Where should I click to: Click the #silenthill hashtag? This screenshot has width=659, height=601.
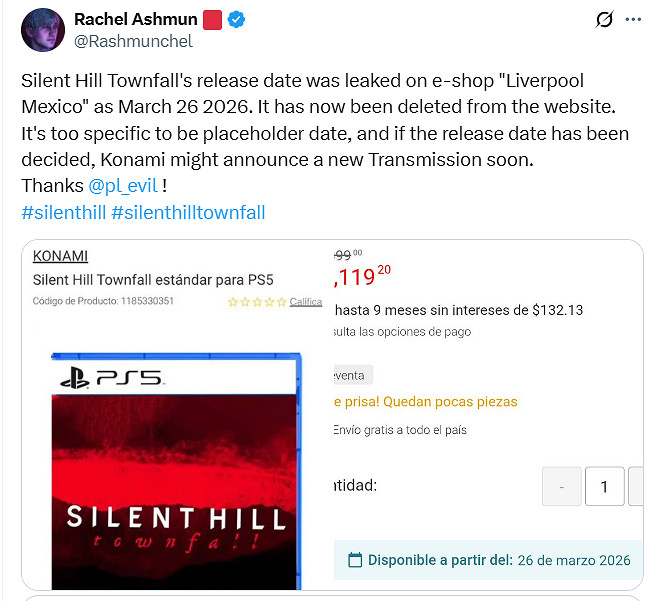[x=62, y=211]
